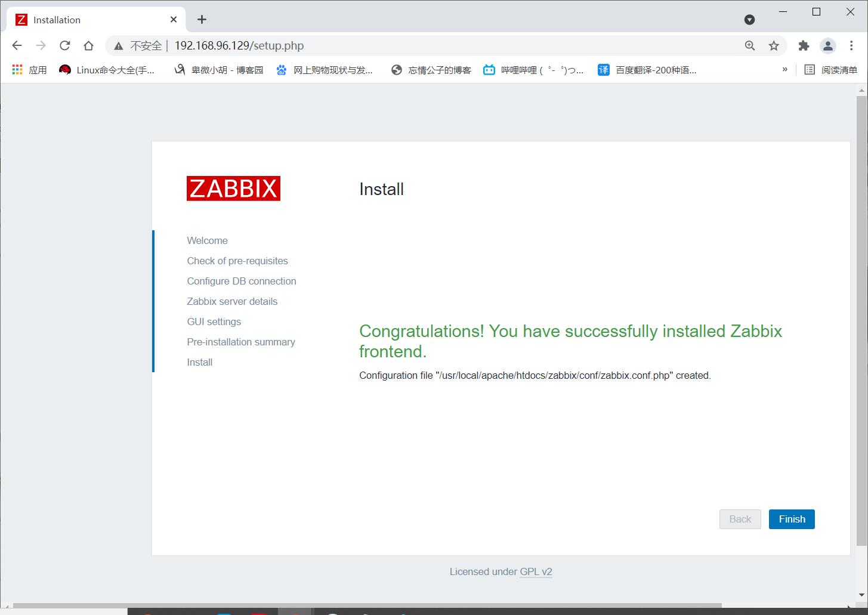Screen dimensions: 868x615
Task: Click the Zabbix server details step
Action: tap(232, 301)
